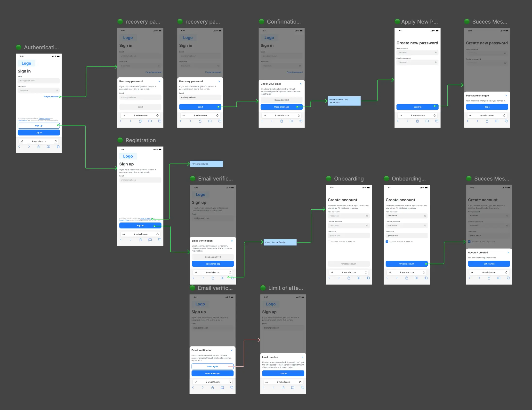The height and width of the screenshot is (410, 532).
Task: Bookmarks icon in Registration frame browser toolbar
Action: pyautogui.click(x=150, y=240)
